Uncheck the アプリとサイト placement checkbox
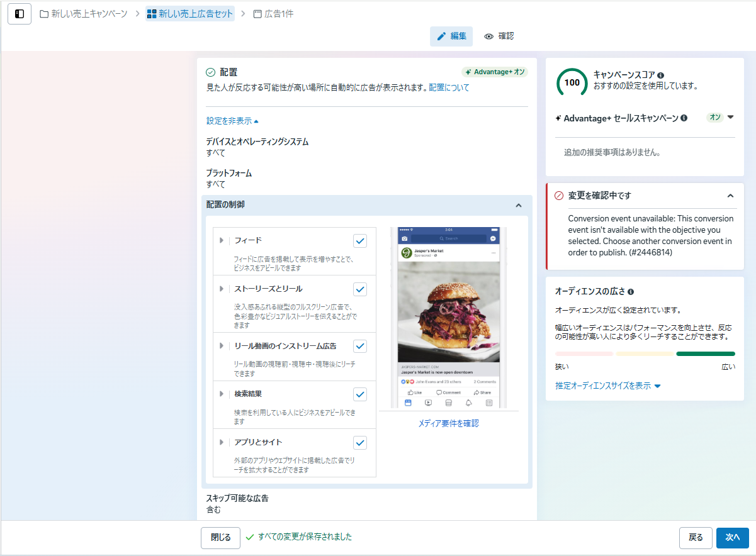 [360, 443]
